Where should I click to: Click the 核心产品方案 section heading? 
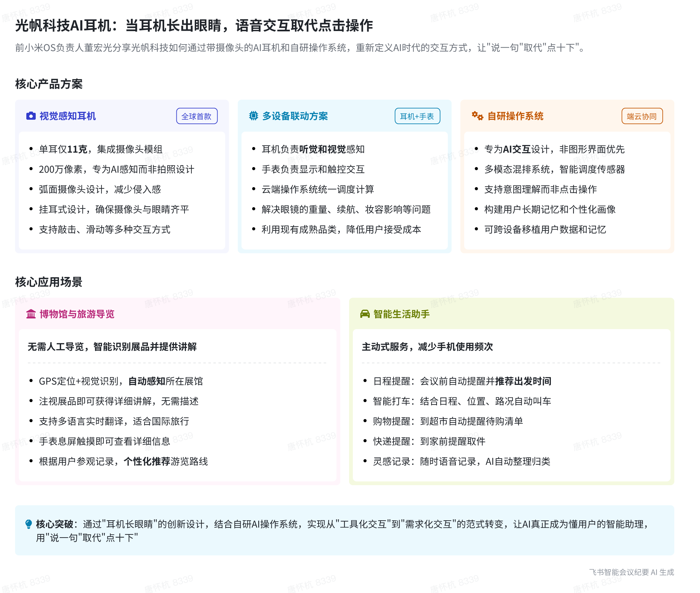49,84
